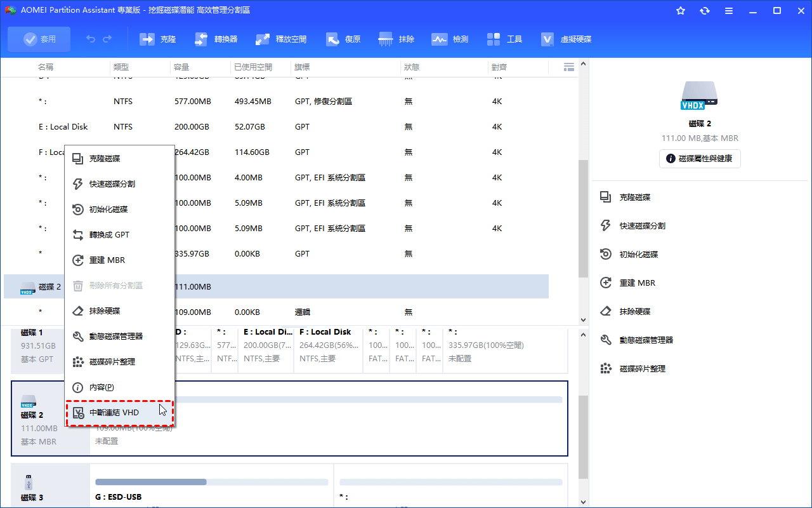Select 中斷連结 VHD in context menu

point(120,413)
